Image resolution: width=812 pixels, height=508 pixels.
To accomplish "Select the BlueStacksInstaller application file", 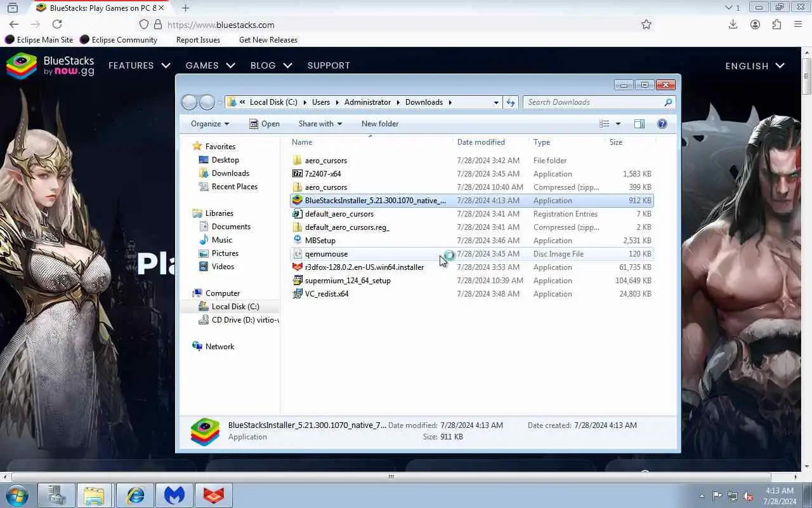I will [x=471, y=201].
